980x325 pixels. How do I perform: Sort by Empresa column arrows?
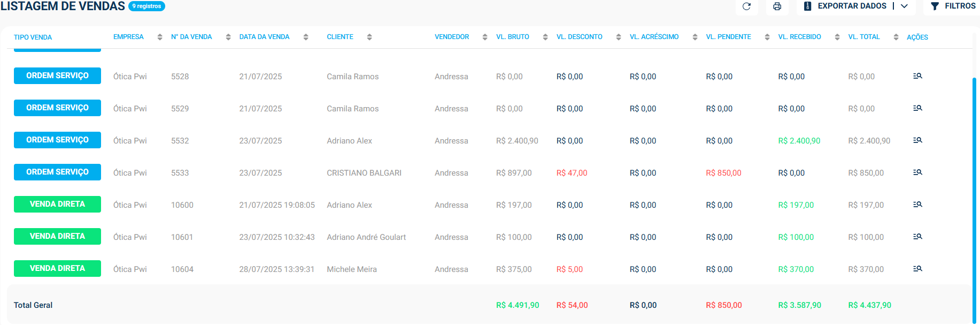click(160, 37)
